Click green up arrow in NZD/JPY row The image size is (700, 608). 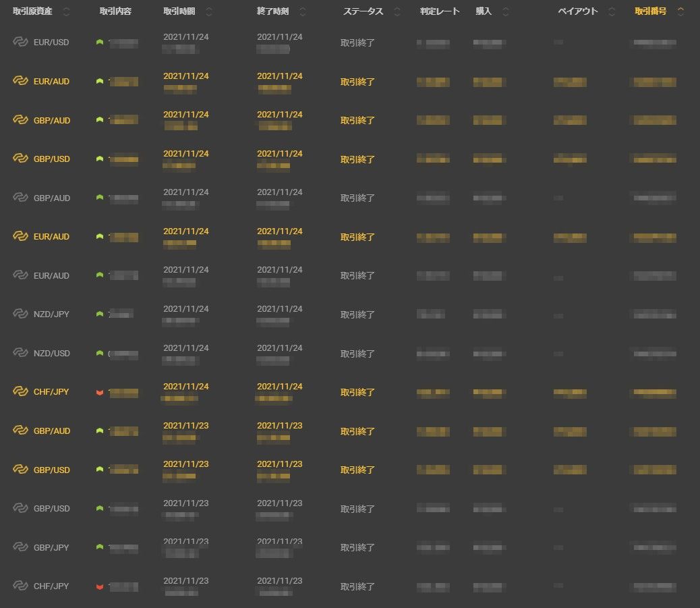coord(100,314)
